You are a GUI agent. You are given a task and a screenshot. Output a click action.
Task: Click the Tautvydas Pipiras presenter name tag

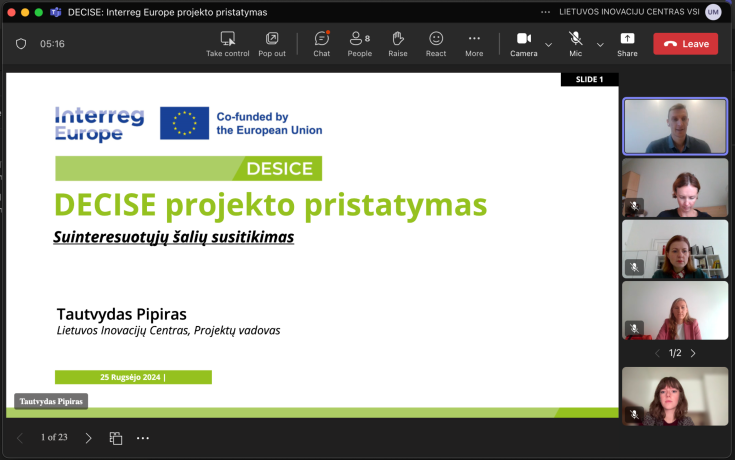pos(51,401)
